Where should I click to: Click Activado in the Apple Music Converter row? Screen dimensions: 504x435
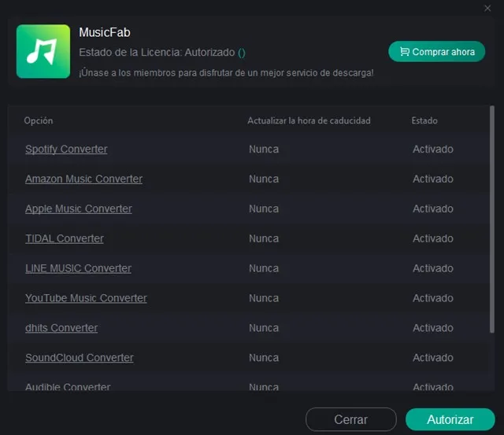[432, 208]
